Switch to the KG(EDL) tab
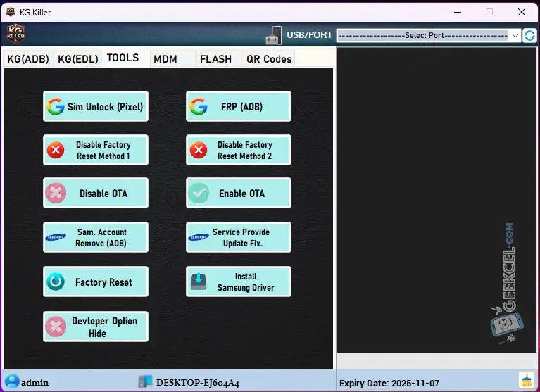The width and height of the screenshot is (540, 392). tap(78, 59)
